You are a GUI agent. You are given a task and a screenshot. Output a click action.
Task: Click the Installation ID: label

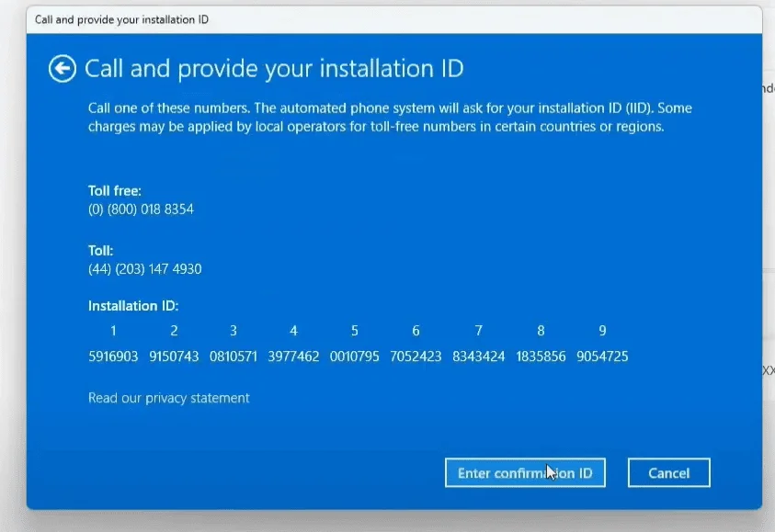pyautogui.click(x=133, y=306)
